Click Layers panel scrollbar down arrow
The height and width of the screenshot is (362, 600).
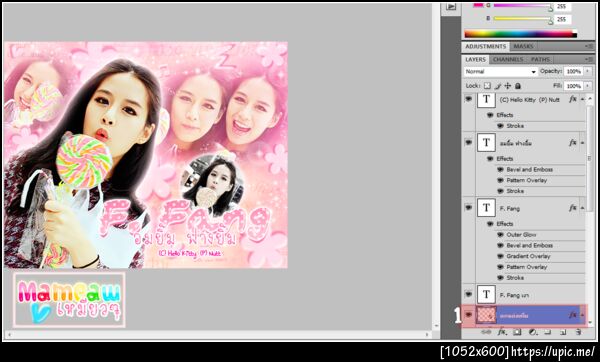point(590,323)
